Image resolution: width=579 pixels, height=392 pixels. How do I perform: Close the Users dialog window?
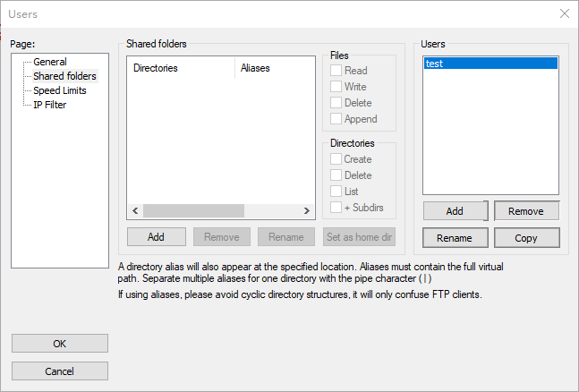[564, 13]
